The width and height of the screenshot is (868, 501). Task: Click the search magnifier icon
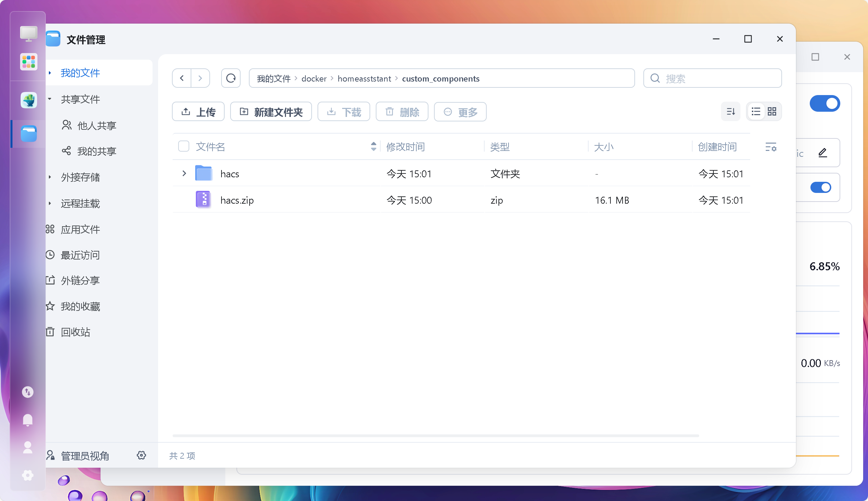[x=655, y=78]
